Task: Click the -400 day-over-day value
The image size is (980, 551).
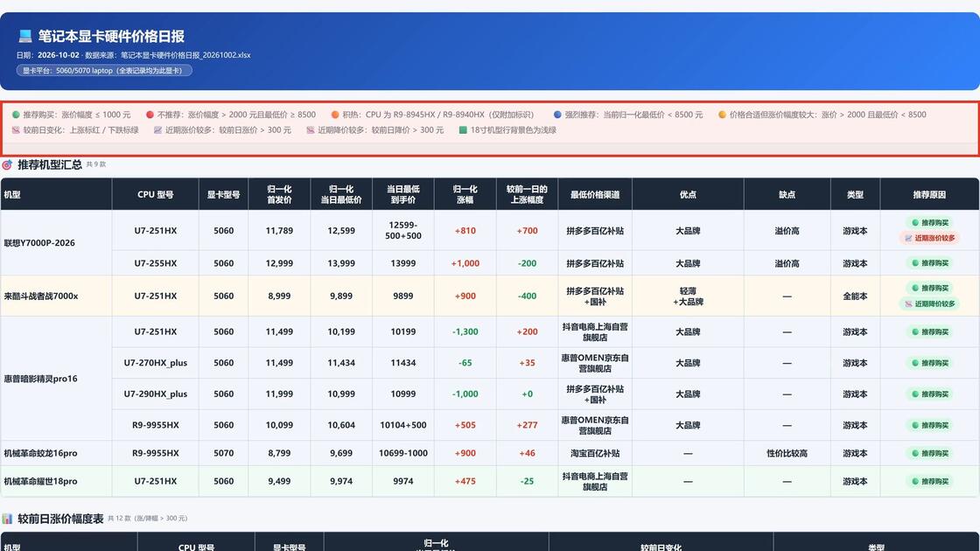Action: click(527, 296)
